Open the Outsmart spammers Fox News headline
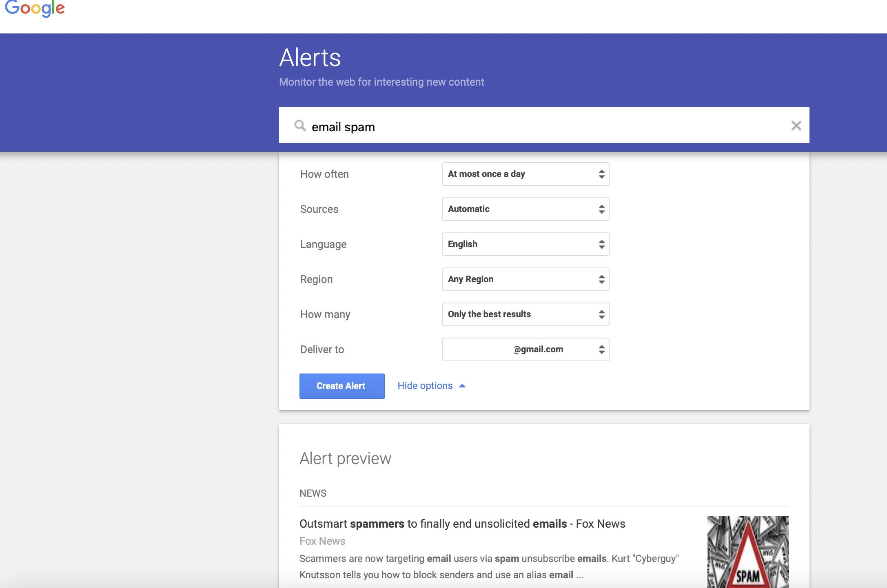Screen dimensions: 887x588 click(x=462, y=524)
